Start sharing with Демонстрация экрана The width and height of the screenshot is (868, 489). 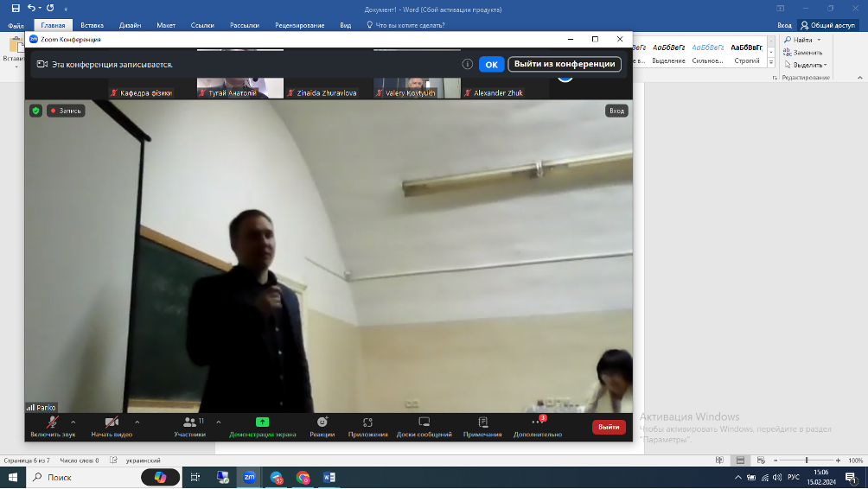pyautogui.click(x=262, y=426)
